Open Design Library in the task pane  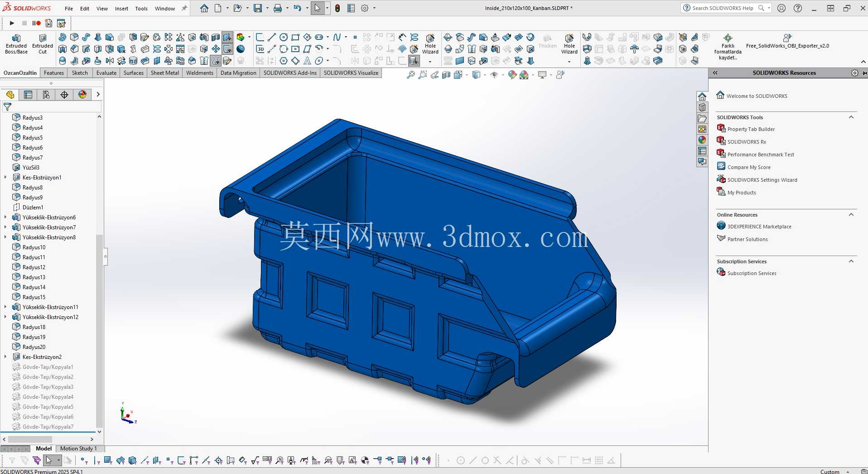pos(702,107)
